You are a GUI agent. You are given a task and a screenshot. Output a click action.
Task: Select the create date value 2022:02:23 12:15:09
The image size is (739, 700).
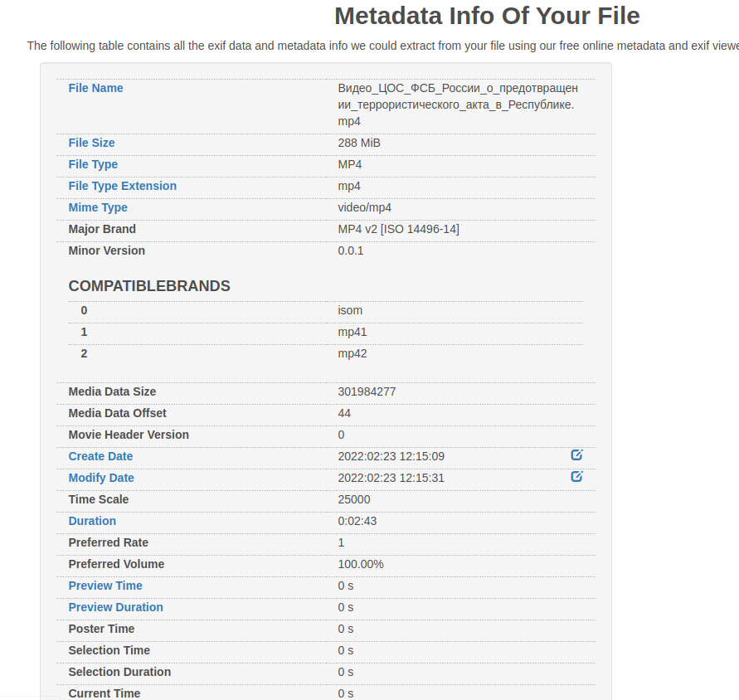pyautogui.click(x=391, y=456)
